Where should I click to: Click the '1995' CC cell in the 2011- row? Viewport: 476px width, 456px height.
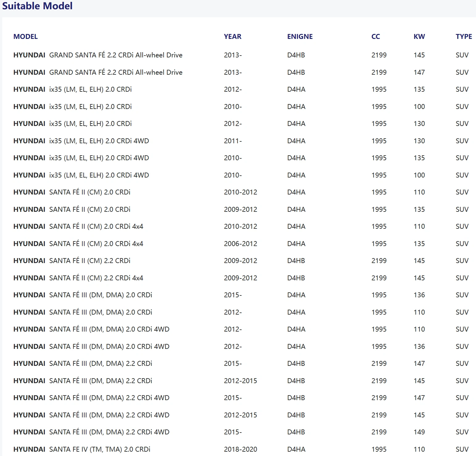[x=379, y=141]
